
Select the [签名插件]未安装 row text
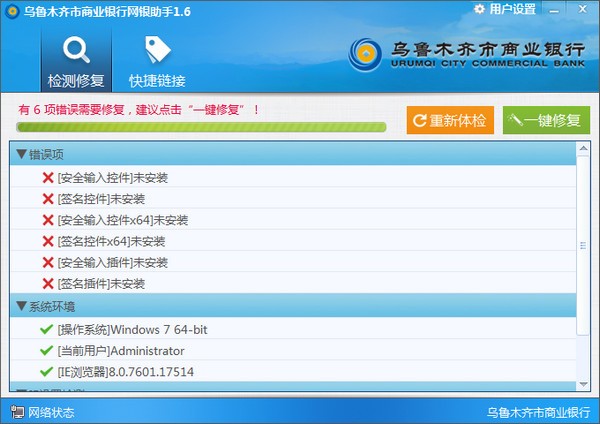coord(101,284)
